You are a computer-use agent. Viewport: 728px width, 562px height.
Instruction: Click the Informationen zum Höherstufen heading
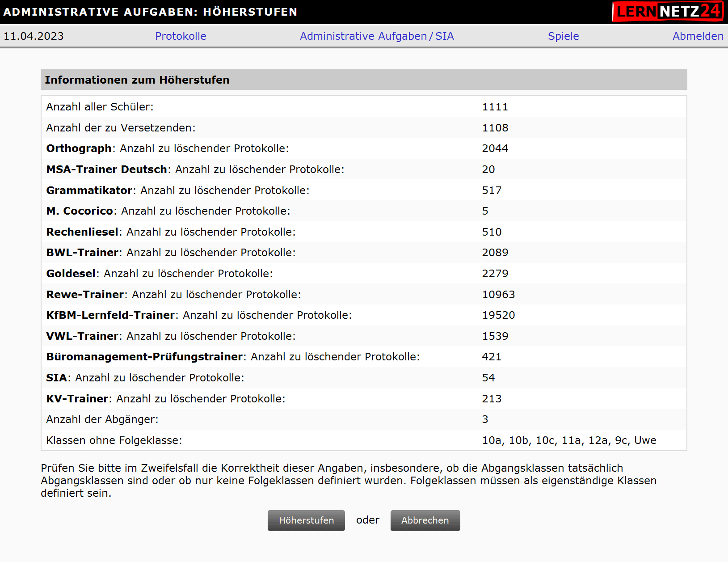point(137,80)
